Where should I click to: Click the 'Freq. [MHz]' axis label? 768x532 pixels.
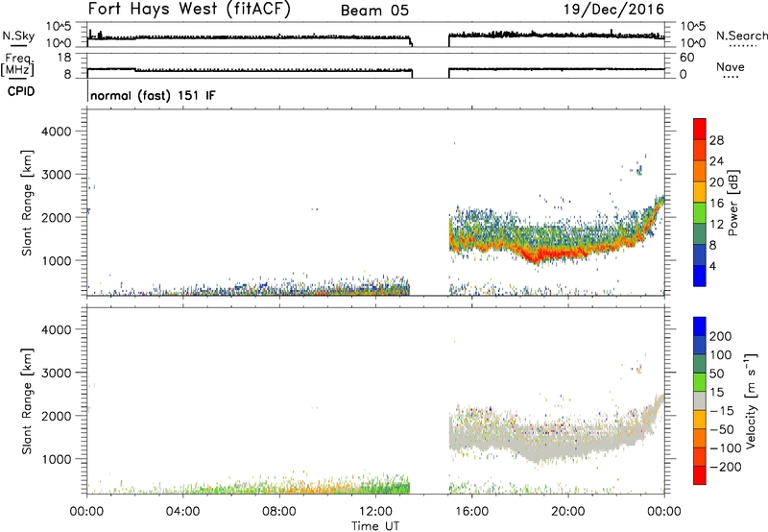(x=19, y=64)
